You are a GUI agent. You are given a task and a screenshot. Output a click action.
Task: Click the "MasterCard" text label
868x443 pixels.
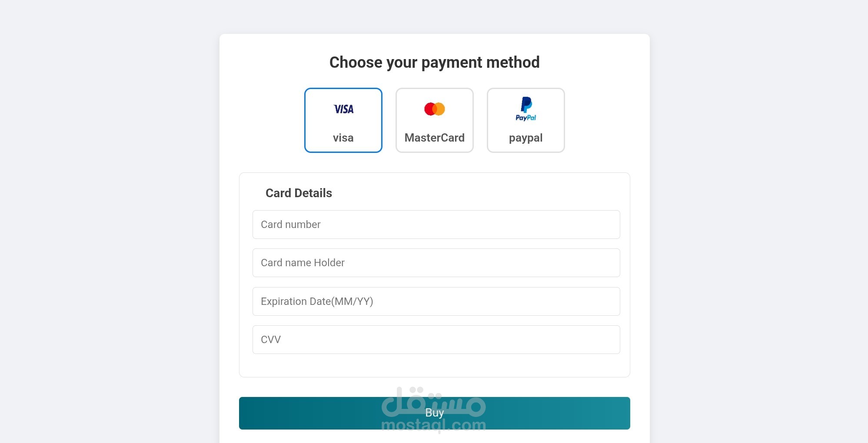coord(435,138)
